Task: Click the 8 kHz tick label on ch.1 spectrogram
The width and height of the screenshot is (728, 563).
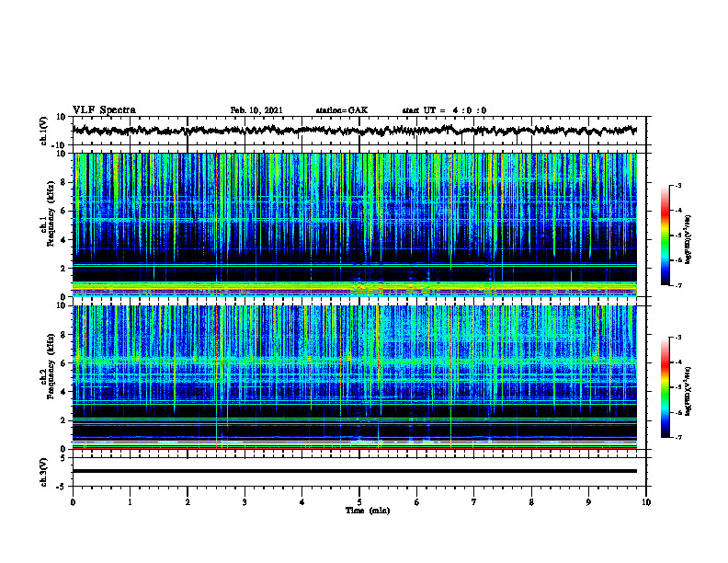Action: tap(63, 182)
